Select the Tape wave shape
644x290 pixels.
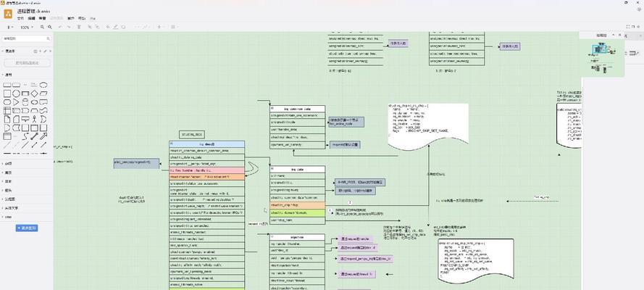tap(43, 111)
